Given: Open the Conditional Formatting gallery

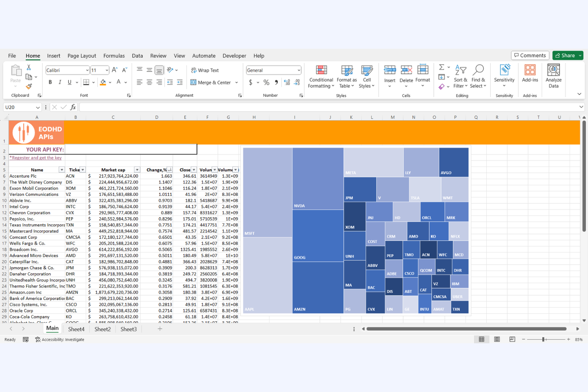Looking at the screenshot, I should point(321,76).
